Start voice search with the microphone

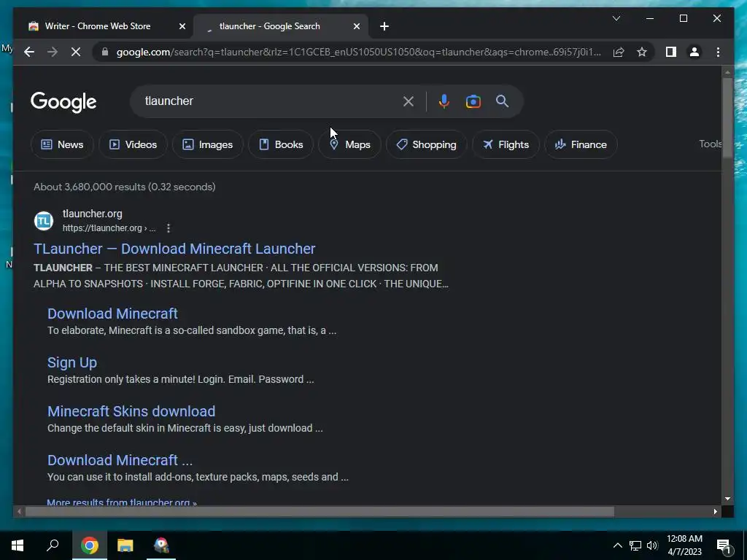[444, 101]
